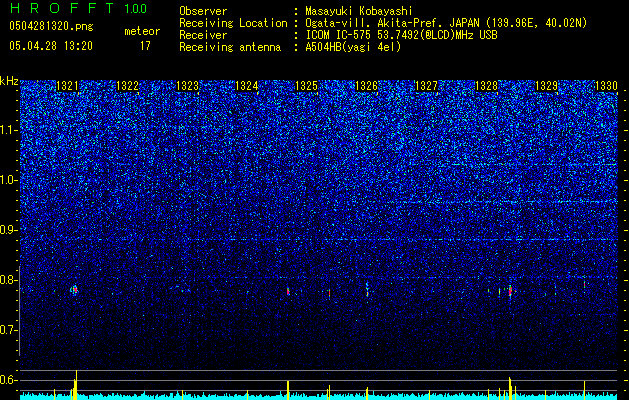The width and height of the screenshot is (629, 400).
Task: Click the 1327 time marker
Action: [426, 86]
